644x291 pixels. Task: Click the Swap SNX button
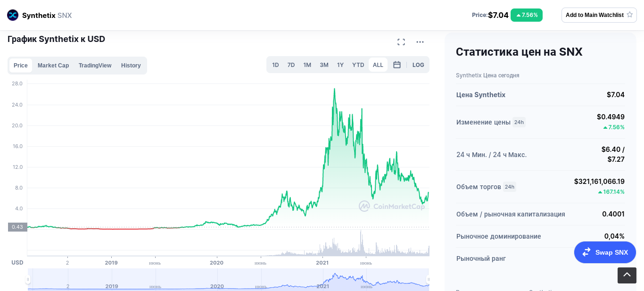[605, 252]
